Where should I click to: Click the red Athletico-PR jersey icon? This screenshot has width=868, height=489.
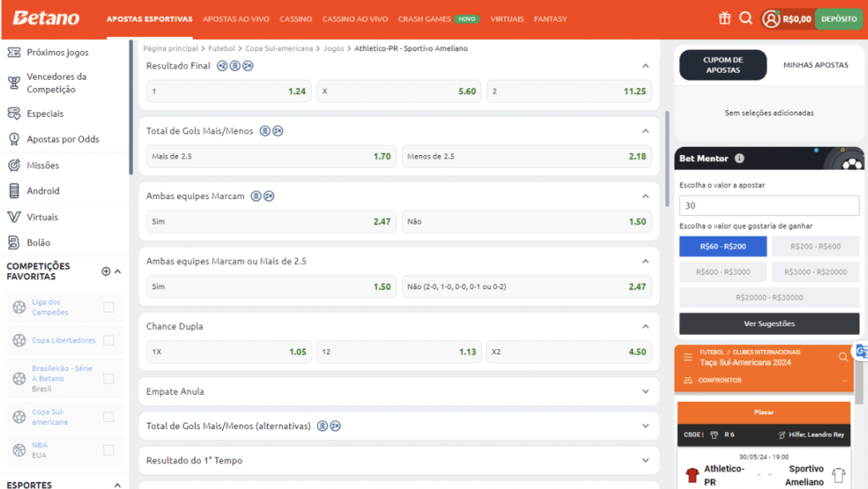[x=692, y=475]
